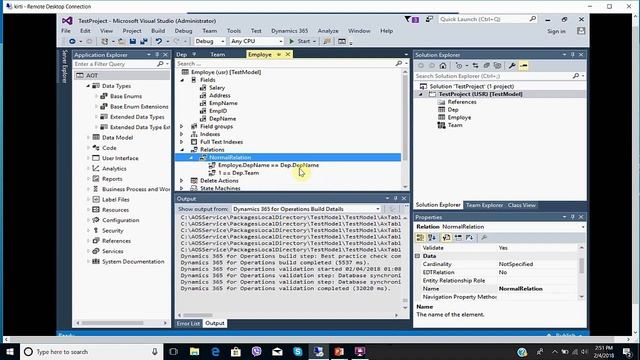
Task: Click Collapse All icon in Solution Explorer toolbar
Action: 487,66
